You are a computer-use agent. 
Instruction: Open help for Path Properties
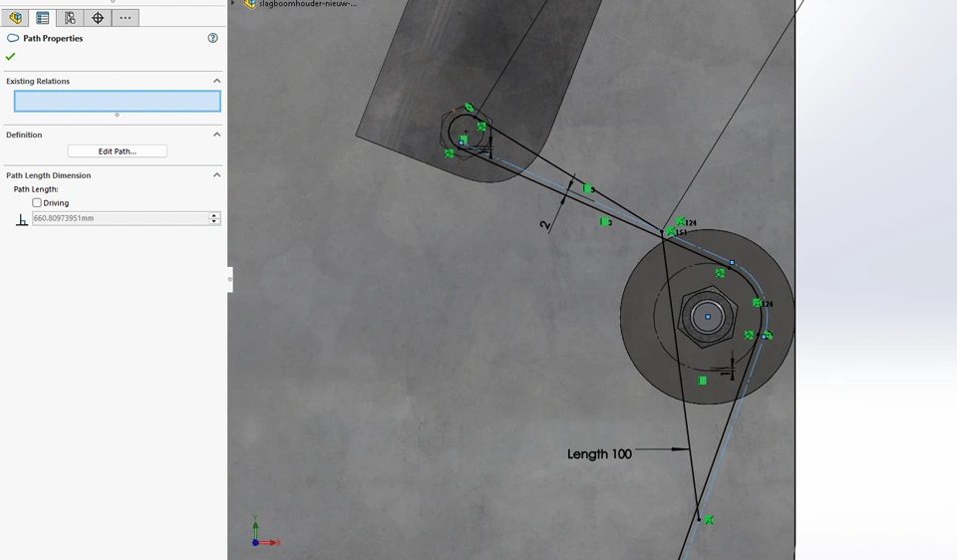(x=212, y=38)
